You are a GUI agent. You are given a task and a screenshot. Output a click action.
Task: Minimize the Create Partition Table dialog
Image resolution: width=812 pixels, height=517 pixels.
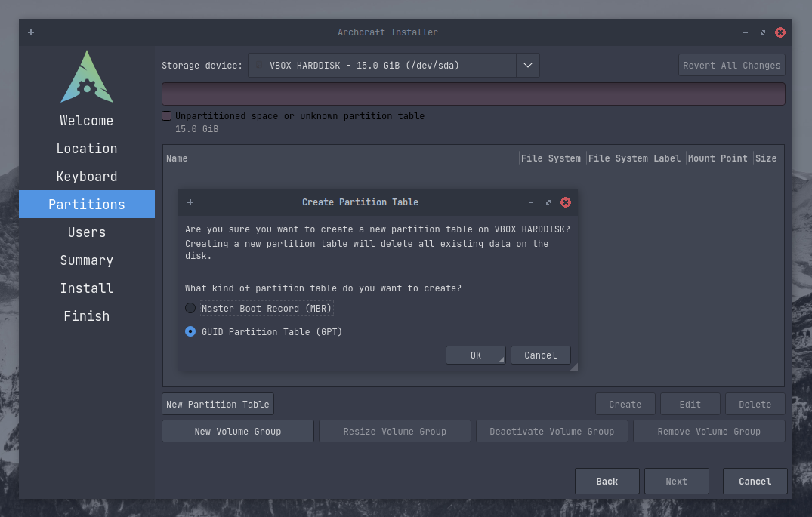click(531, 202)
